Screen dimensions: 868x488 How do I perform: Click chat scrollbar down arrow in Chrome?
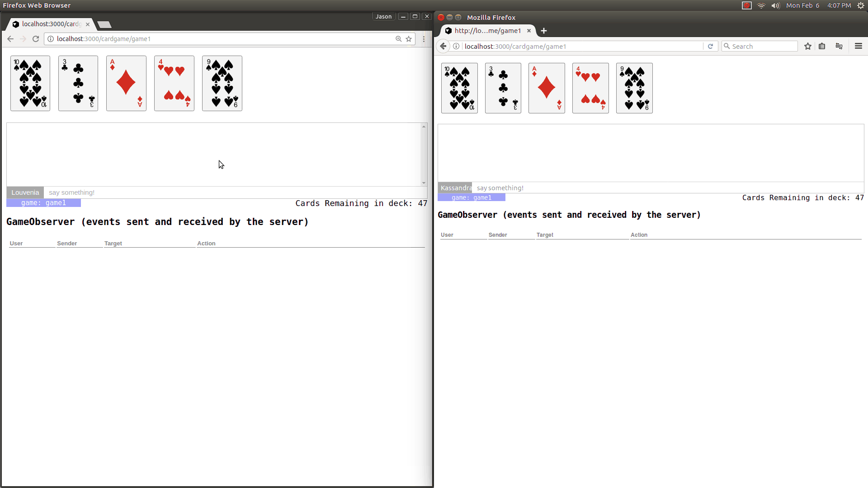click(x=424, y=183)
